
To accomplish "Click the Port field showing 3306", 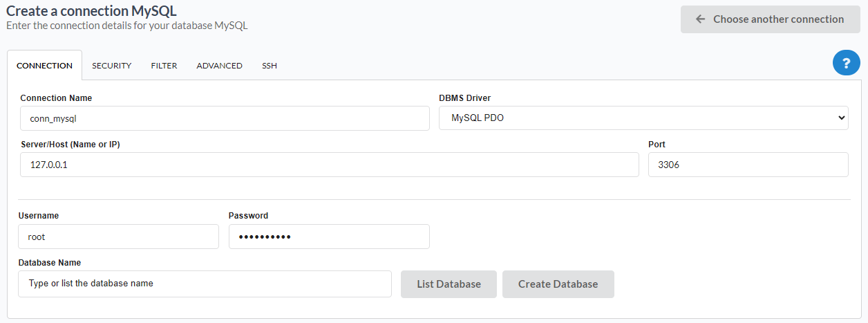I will click(x=748, y=165).
